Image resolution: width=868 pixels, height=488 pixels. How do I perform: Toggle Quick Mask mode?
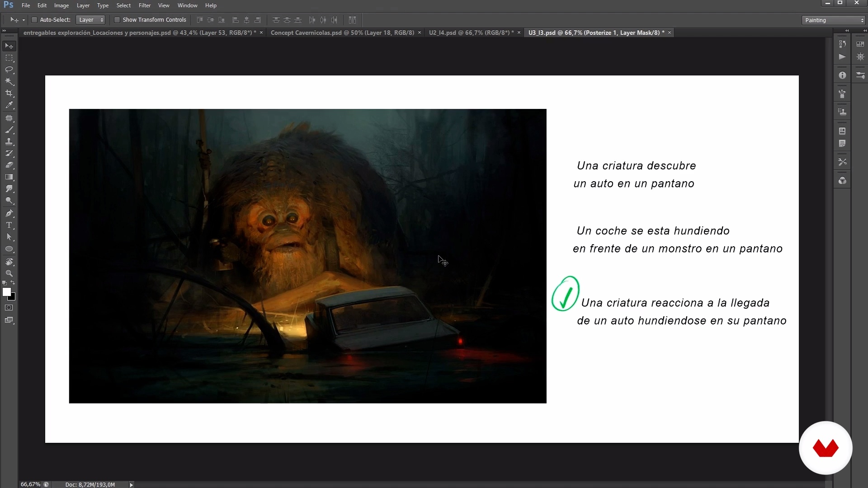point(9,308)
